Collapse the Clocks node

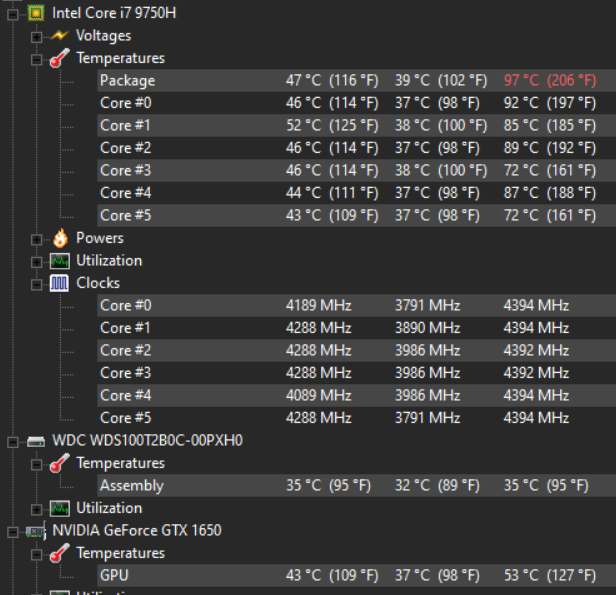(x=36, y=284)
